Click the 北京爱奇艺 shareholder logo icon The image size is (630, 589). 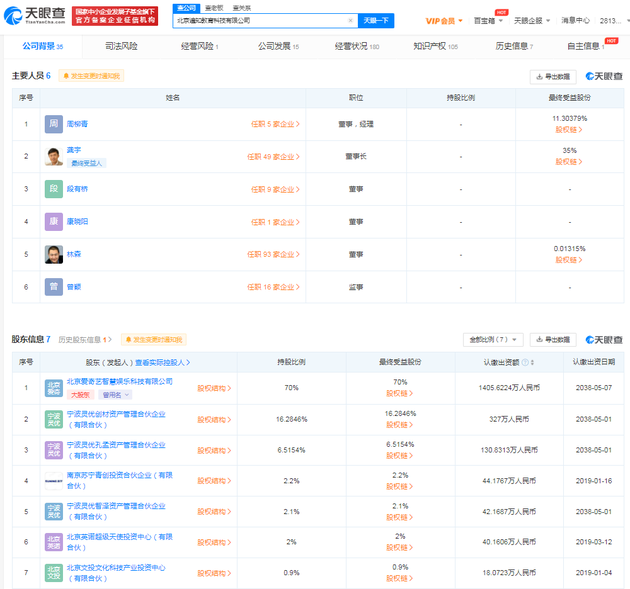tap(54, 387)
